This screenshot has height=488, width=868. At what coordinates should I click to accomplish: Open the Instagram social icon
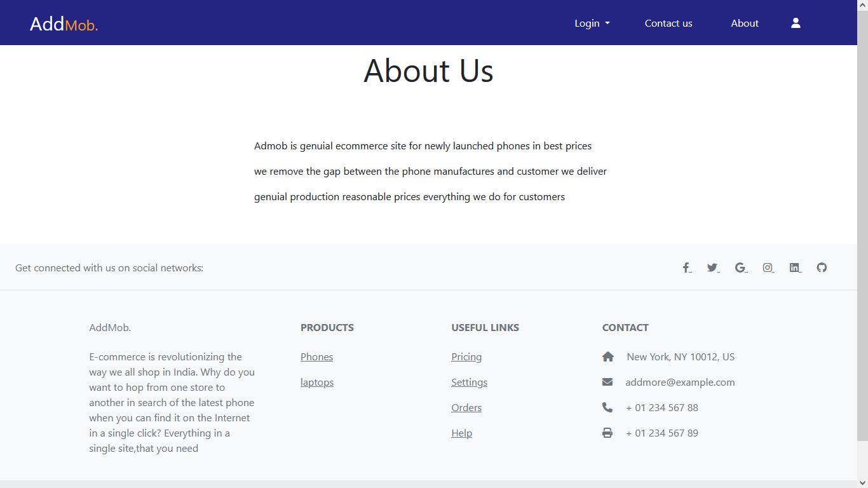(767, 268)
